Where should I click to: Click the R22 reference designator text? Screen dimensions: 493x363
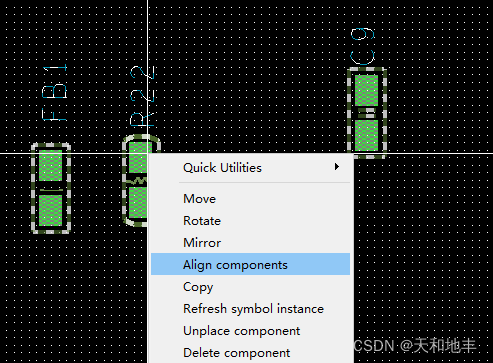[x=142, y=96]
